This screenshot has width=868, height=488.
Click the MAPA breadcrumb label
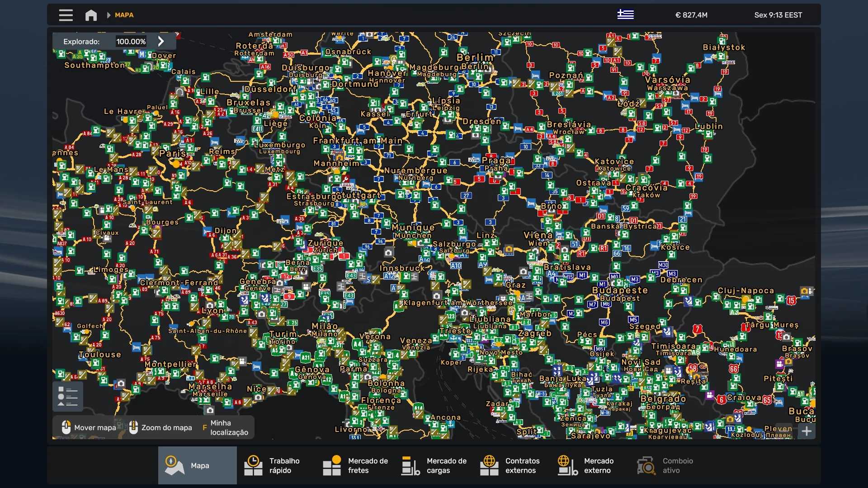coord(124,15)
